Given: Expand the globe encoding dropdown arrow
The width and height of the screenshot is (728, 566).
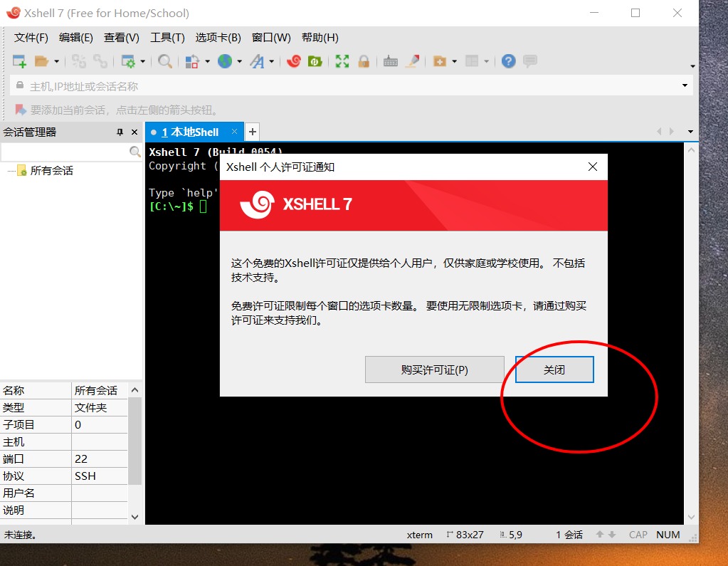Looking at the screenshot, I should coord(240,61).
